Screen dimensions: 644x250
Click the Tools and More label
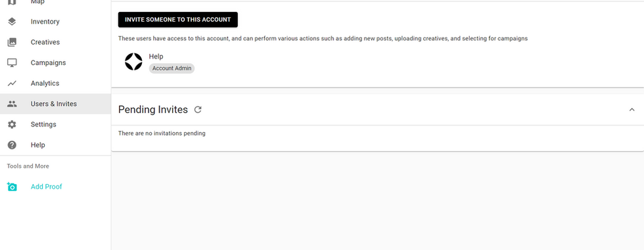tap(28, 166)
